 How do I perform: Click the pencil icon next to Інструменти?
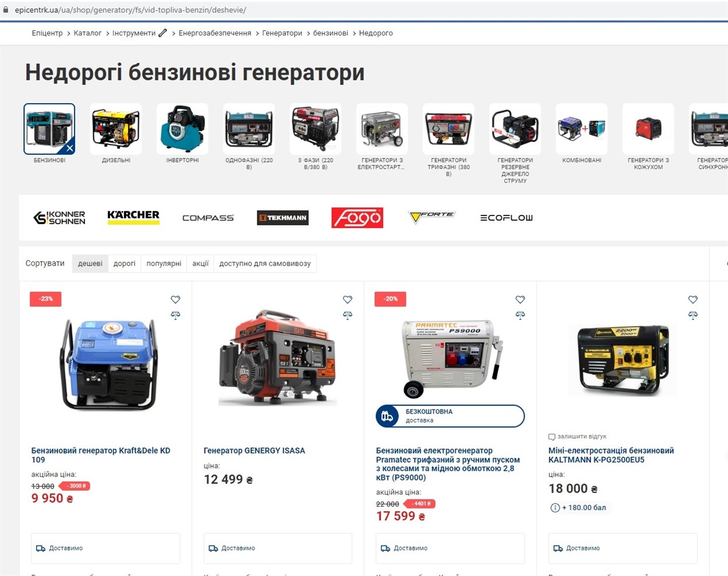162,33
